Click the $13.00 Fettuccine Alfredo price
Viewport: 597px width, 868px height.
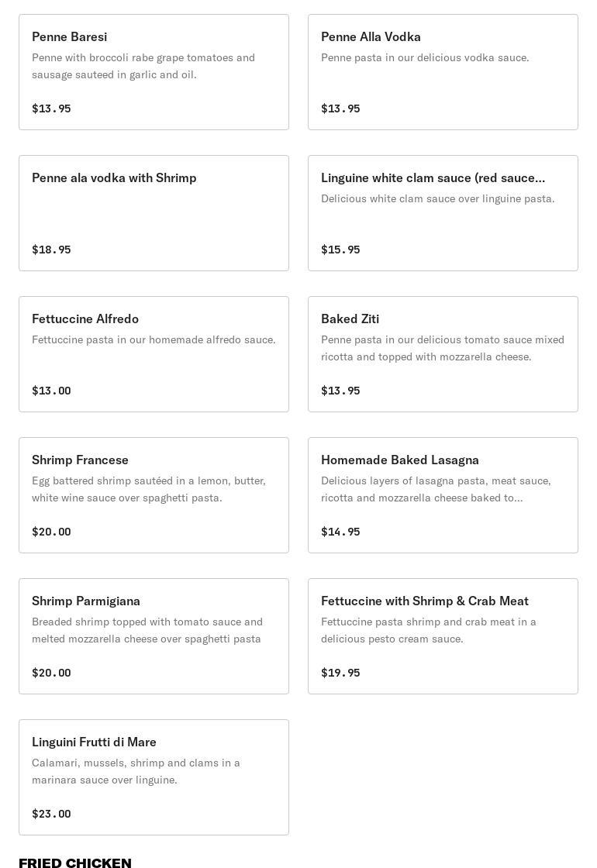[51, 391]
